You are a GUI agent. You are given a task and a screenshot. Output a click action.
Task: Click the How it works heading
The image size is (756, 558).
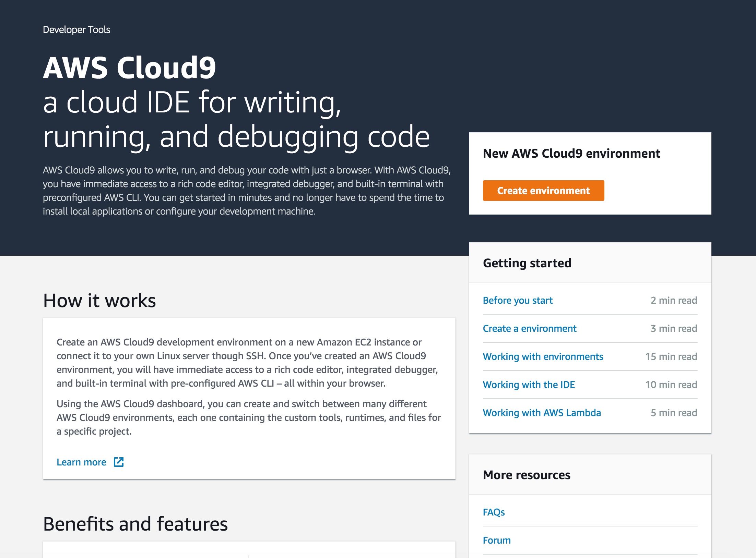click(x=99, y=301)
